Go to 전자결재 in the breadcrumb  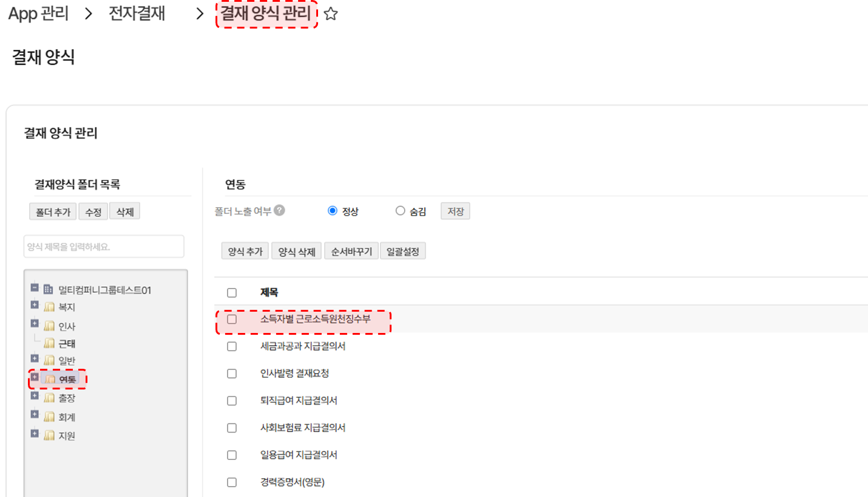coord(137,15)
